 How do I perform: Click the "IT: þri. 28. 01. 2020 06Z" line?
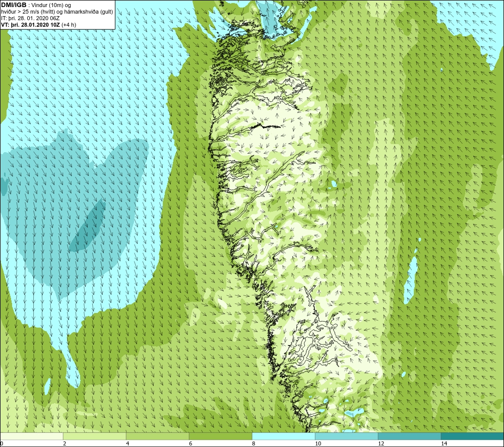pyautogui.click(x=30, y=18)
